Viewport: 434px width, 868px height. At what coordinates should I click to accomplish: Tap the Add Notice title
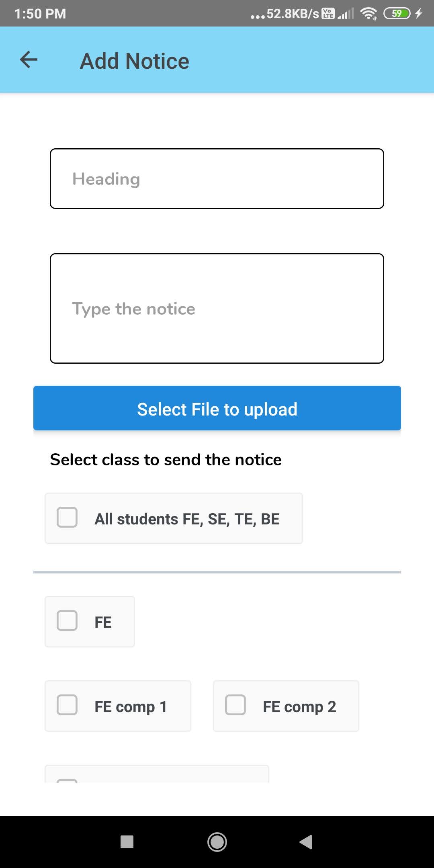134,60
